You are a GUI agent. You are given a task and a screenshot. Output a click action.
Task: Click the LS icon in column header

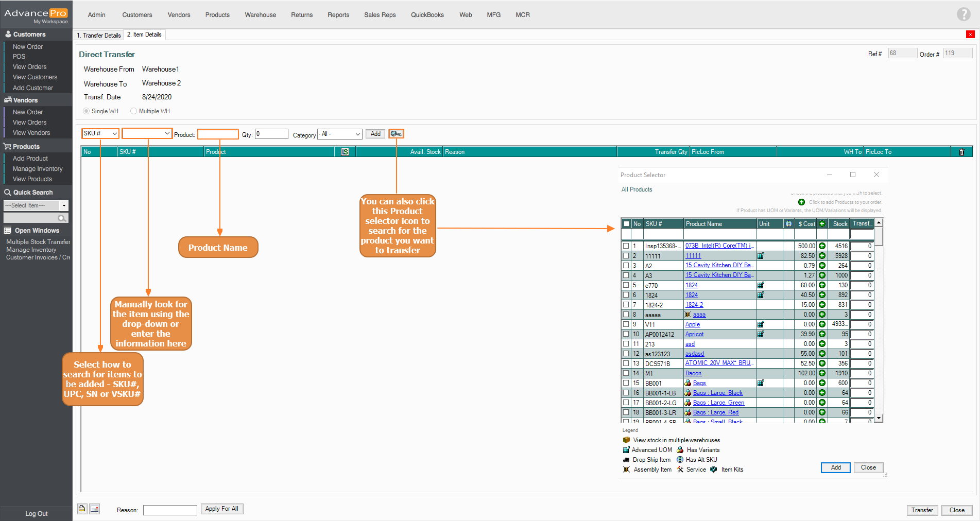pos(345,152)
